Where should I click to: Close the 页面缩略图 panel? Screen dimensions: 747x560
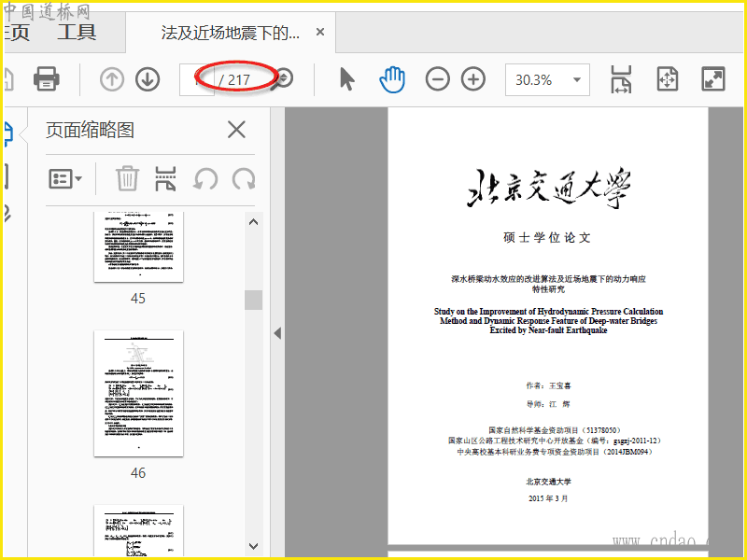pyautogui.click(x=236, y=130)
